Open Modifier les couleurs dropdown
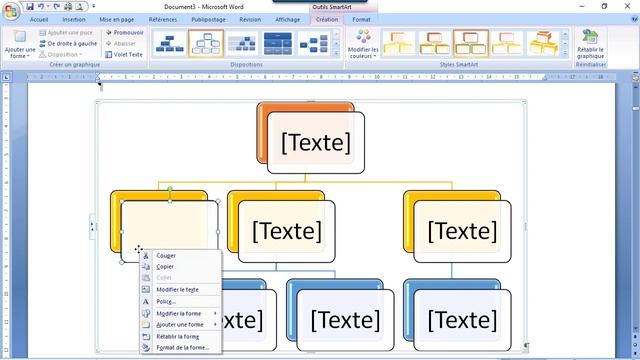This screenshot has width=640, height=360. coord(363,44)
